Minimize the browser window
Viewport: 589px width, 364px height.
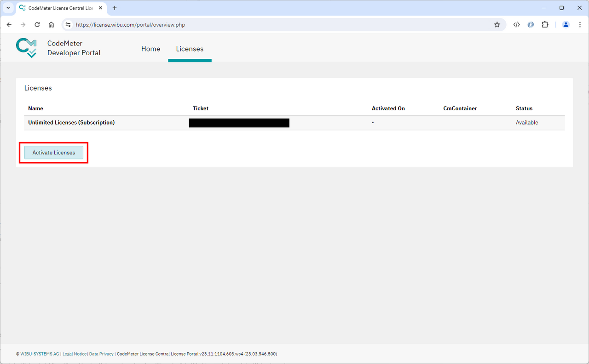[x=543, y=8]
